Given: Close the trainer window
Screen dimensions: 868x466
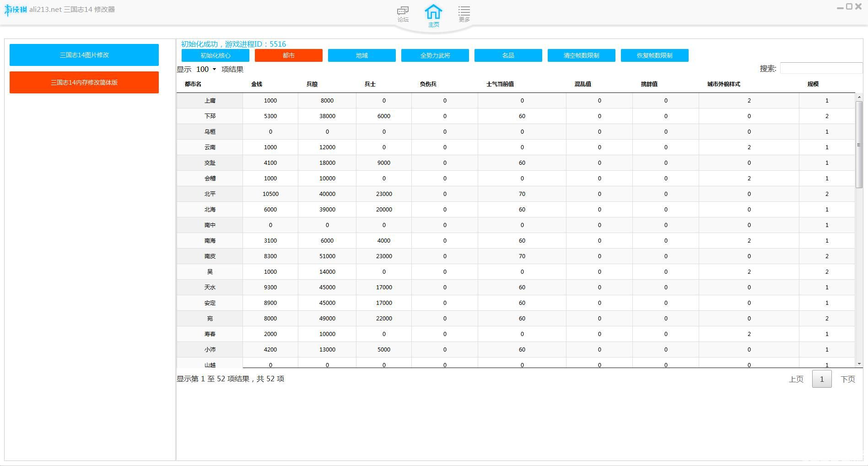Looking at the screenshot, I should (x=859, y=7).
